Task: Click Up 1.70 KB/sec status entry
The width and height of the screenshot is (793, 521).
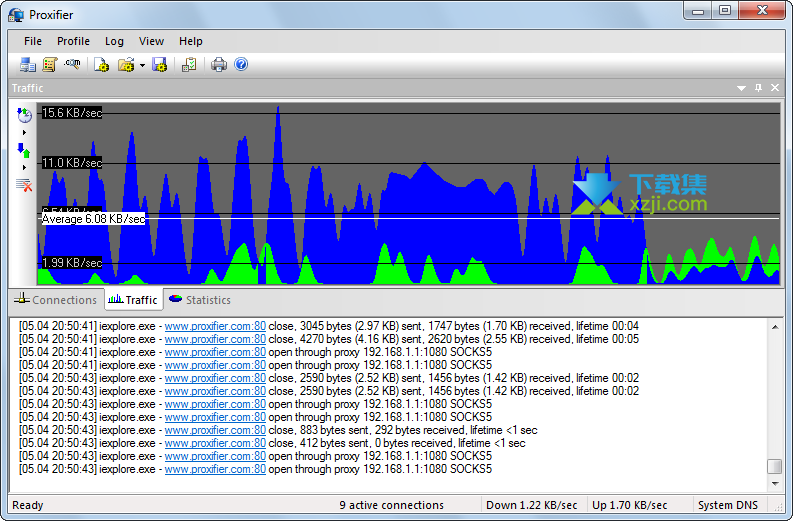Action: [x=630, y=505]
